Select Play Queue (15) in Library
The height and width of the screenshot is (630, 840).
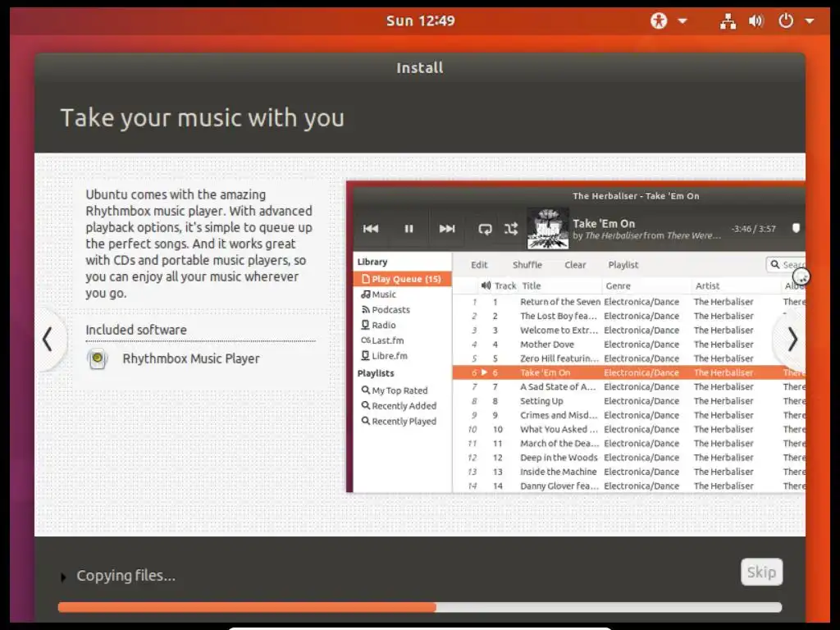(402, 279)
